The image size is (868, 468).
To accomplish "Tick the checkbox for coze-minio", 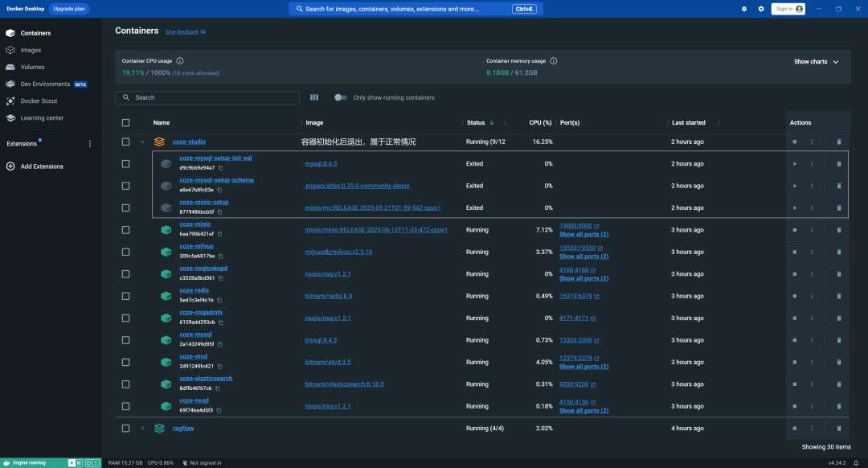I will point(125,230).
